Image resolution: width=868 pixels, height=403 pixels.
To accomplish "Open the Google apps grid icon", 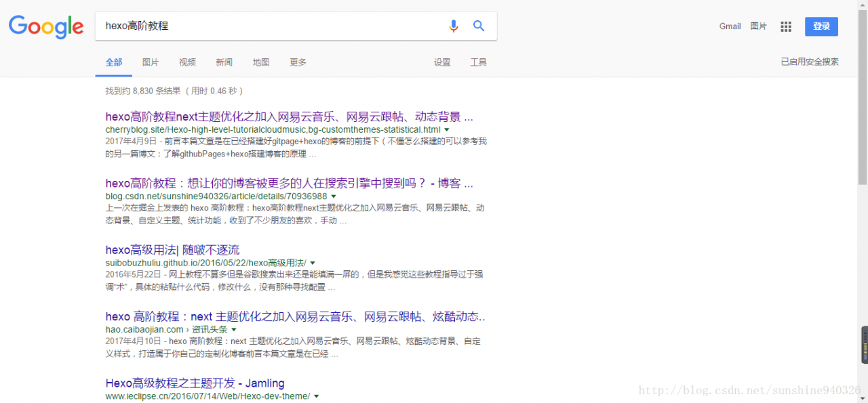I will [x=786, y=26].
